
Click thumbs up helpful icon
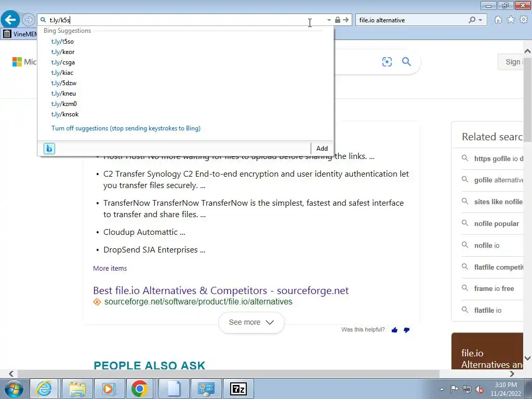(x=394, y=330)
